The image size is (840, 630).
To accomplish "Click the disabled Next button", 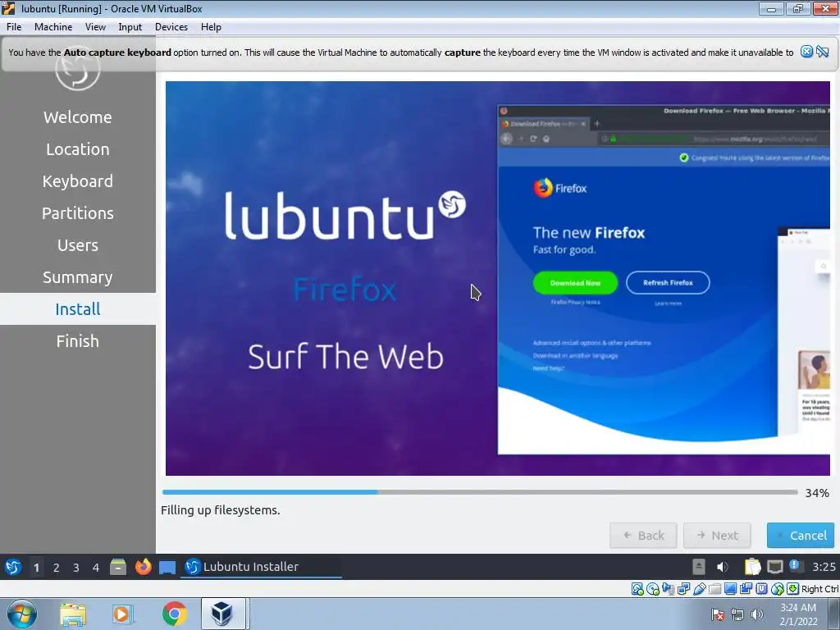I will (717, 535).
